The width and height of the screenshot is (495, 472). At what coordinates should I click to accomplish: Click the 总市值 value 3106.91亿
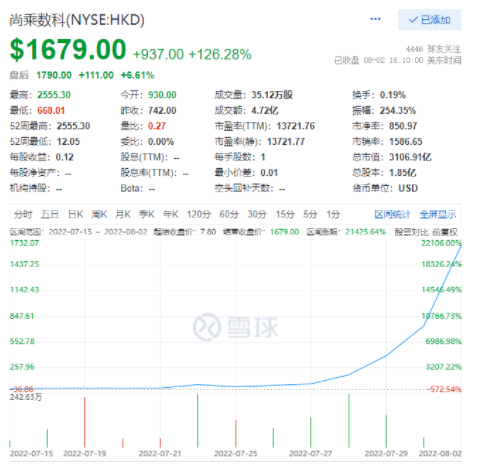pyautogui.click(x=410, y=157)
